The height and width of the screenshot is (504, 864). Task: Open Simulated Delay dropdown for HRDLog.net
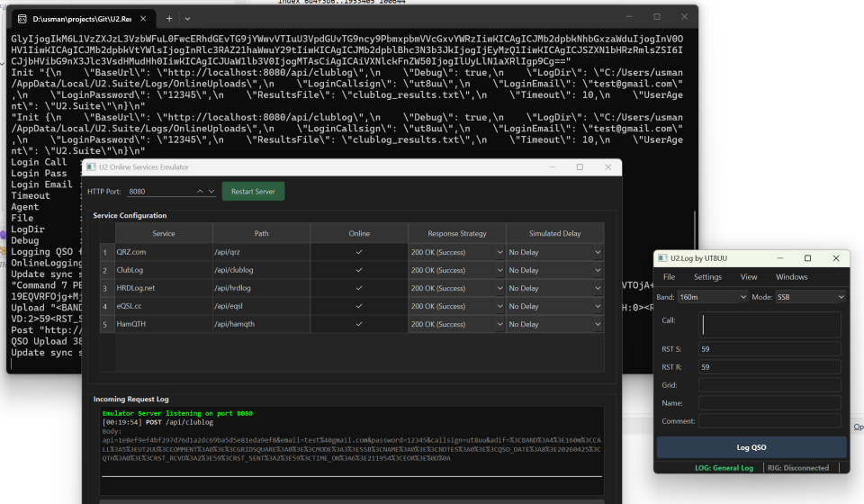coord(554,288)
